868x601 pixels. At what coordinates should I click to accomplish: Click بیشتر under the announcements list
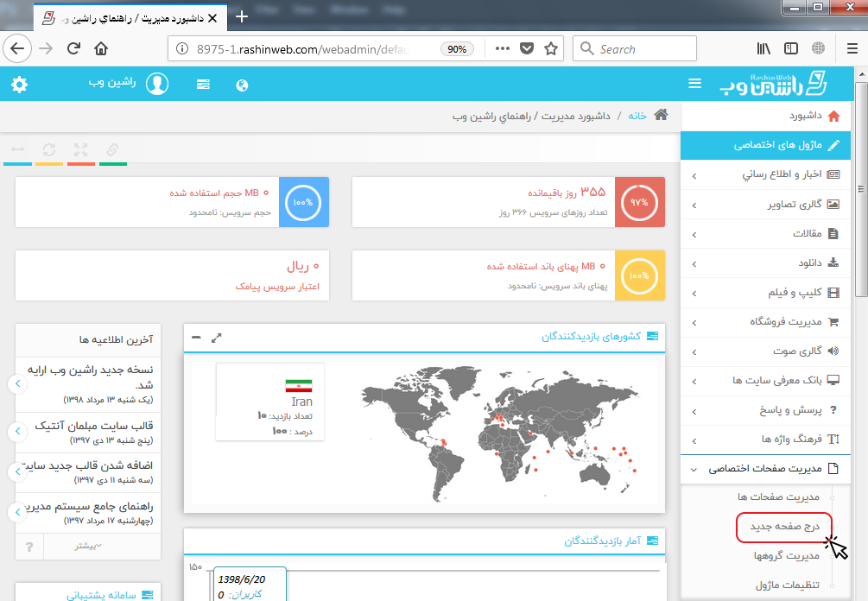(86, 546)
